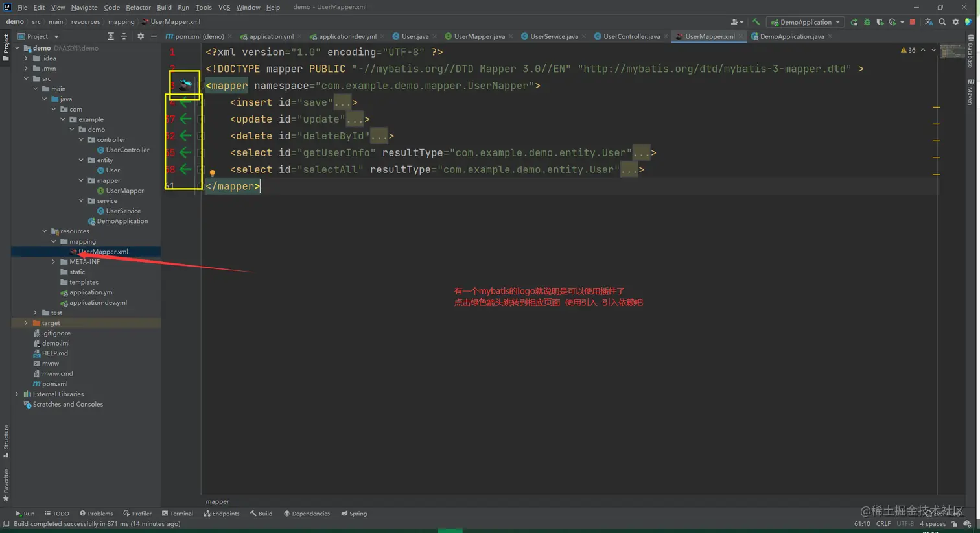Expand folded ellipsis after deleteById
Viewport: 980px width, 533px height.
tap(379, 136)
